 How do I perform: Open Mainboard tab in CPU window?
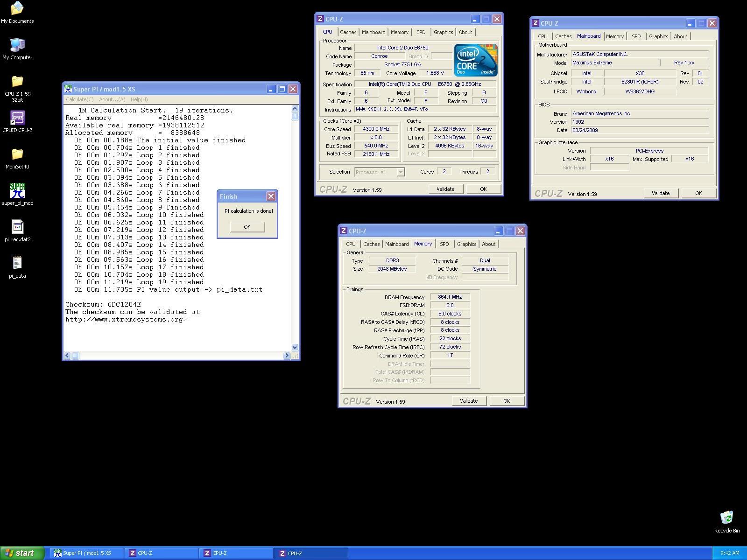pyautogui.click(x=373, y=32)
